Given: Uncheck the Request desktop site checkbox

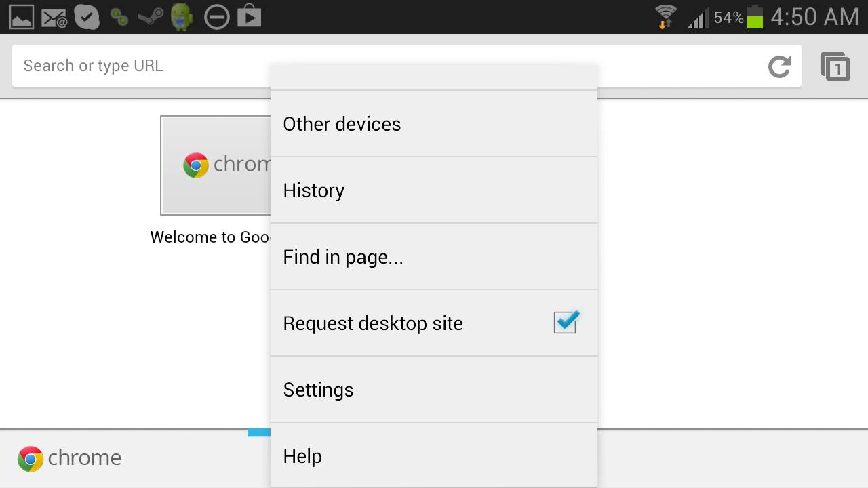Looking at the screenshot, I should click(566, 323).
